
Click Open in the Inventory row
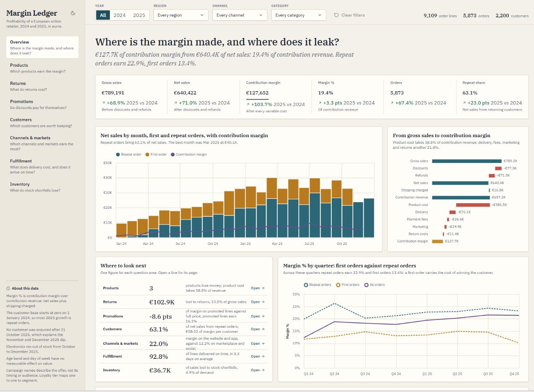[x=257, y=370]
